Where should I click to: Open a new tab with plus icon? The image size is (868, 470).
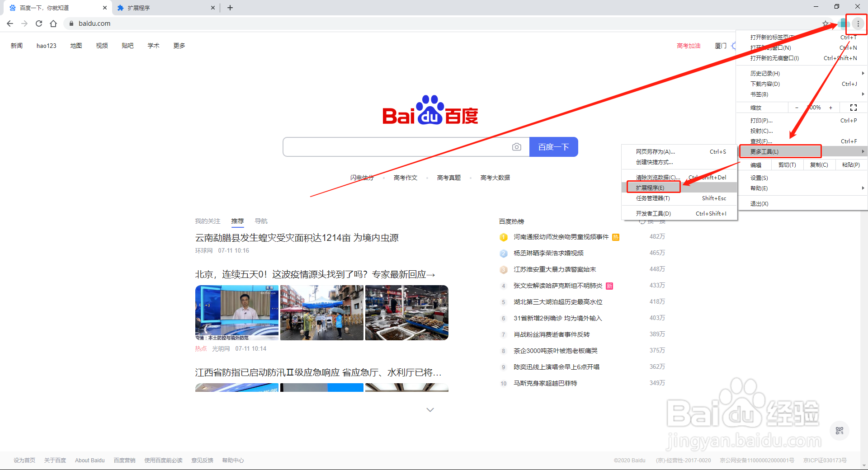pyautogui.click(x=230, y=8)
